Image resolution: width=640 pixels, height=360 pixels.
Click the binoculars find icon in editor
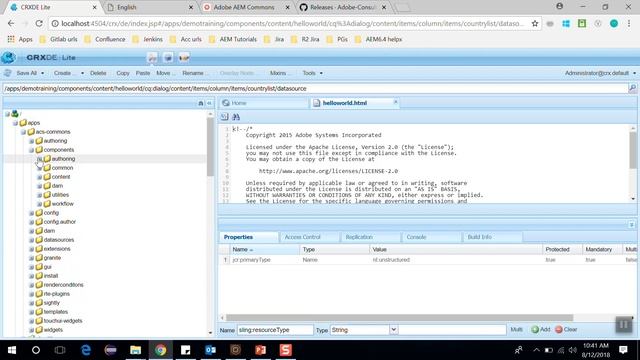click(x=236, y=117)
